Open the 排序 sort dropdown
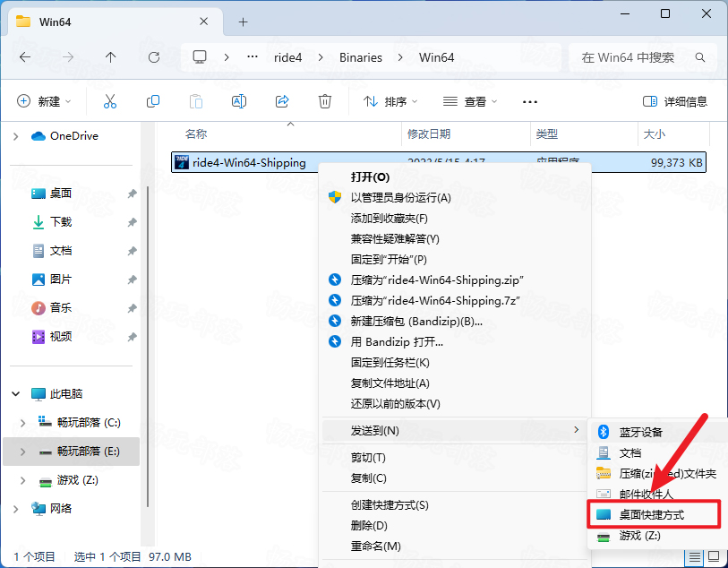The image size is (728, 568). [x=390, y=101]
